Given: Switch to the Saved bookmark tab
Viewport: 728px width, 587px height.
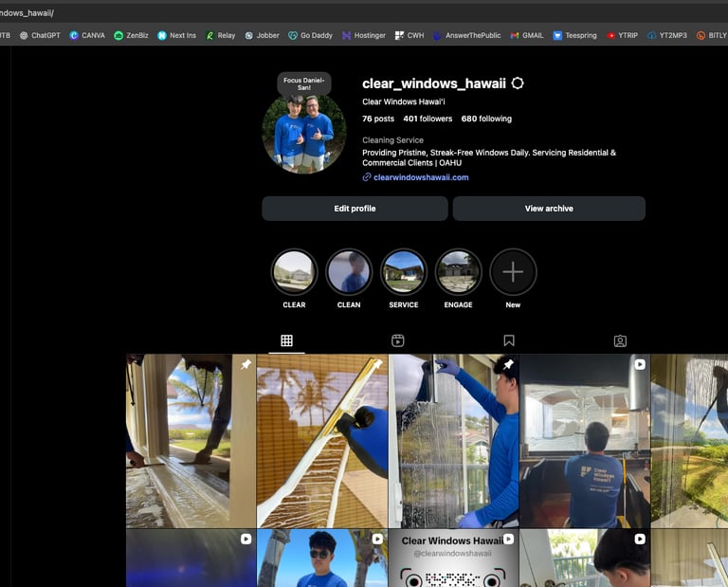Looking at the screenshot, I should pos(509,340).
